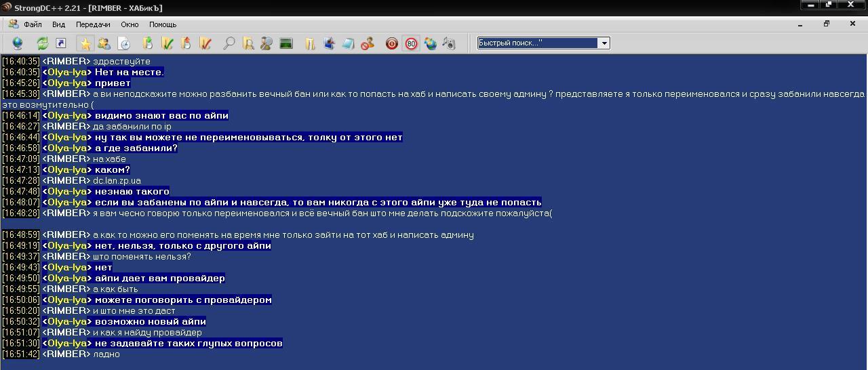The width and height of the screenshot is (868, 370).
Task: Expand the quick search dropdown arrow
Action: tap(604, 43)
